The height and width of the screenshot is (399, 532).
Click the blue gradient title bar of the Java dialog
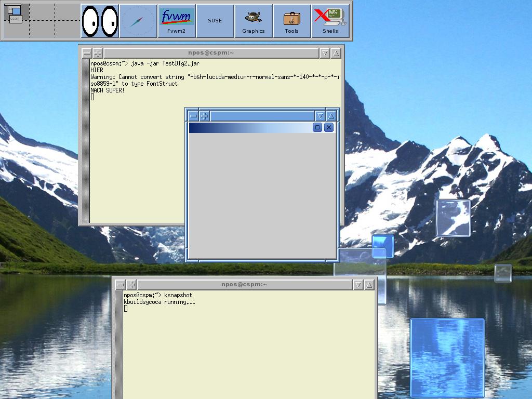pos(250,128)
